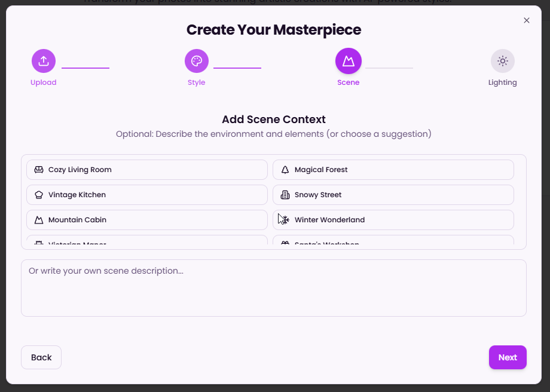Click the sofa icon for Cozy Living Room
This screenshot has height=392, width=550.
[x=39, y=170]
